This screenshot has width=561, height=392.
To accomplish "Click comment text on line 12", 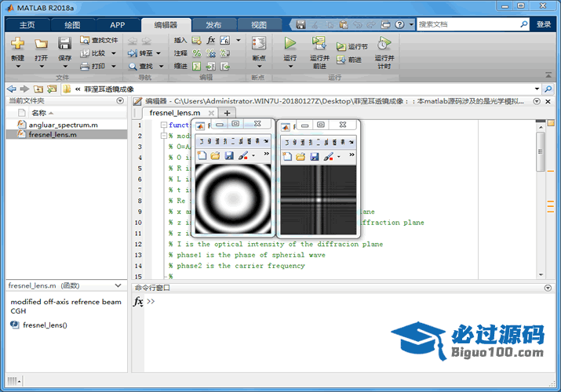I will click(x=276, y=244).
